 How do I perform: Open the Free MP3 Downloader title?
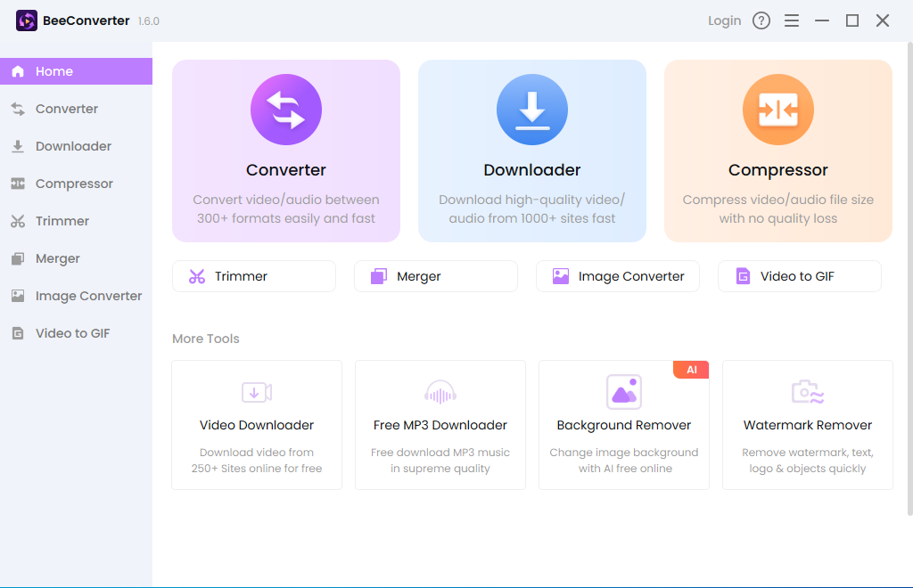click(440, 425)
